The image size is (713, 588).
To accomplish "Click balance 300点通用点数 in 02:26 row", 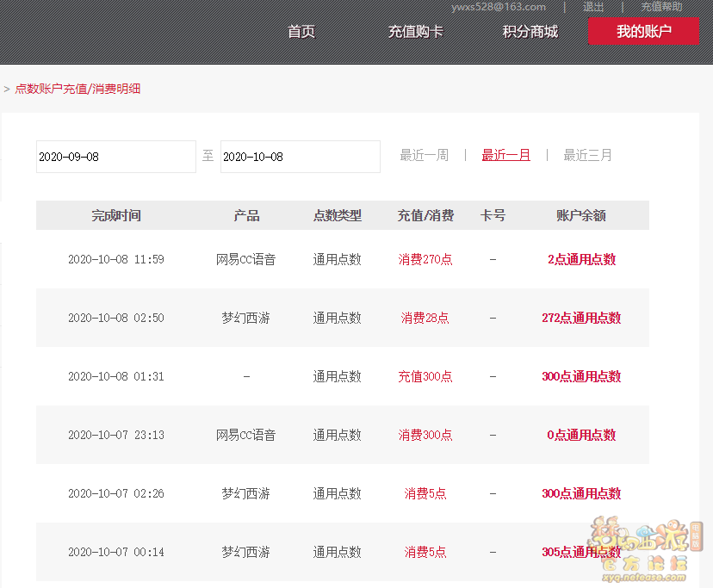I will tap(581, 493).
